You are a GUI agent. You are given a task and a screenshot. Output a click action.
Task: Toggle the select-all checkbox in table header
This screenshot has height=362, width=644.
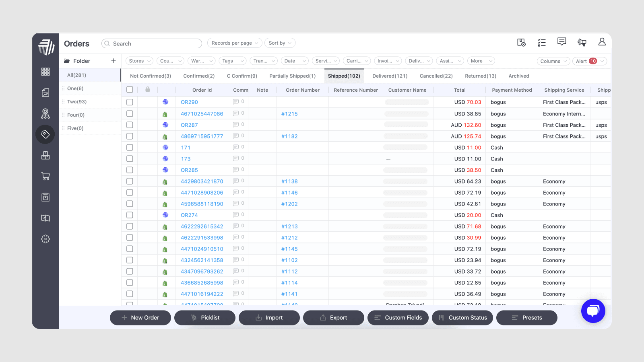coord(130,90)
